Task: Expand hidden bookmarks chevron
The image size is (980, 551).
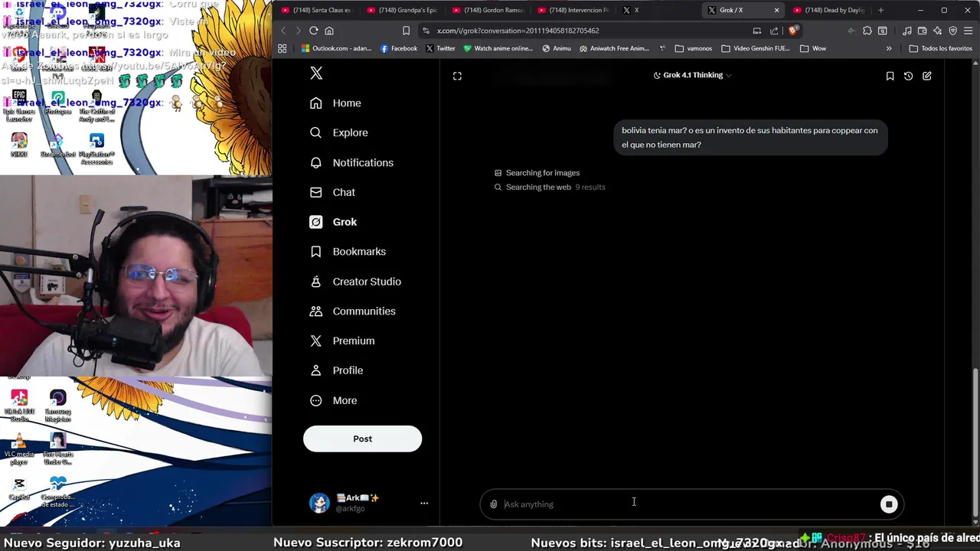Action: pos(889,48)
